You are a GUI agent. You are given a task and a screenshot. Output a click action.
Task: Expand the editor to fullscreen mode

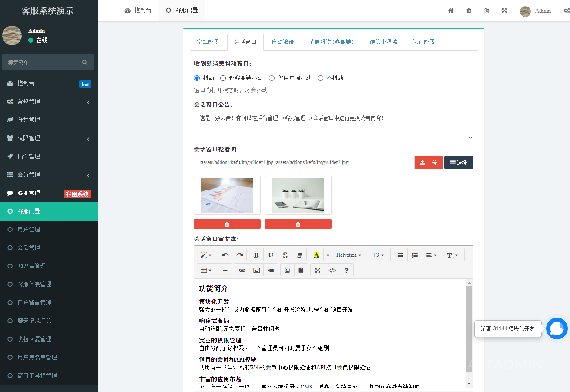tap(317, 270)
